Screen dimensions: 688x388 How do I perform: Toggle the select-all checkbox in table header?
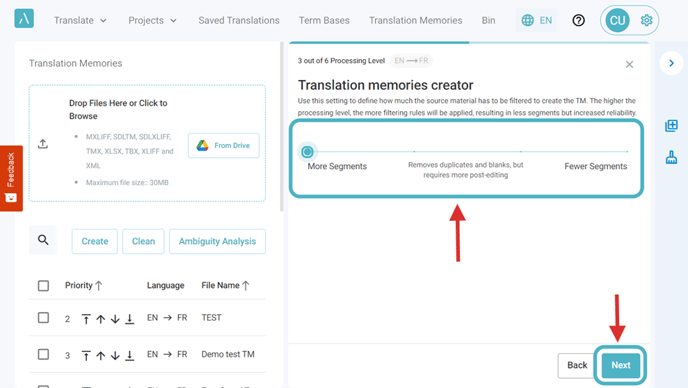(x=43, y=286)
